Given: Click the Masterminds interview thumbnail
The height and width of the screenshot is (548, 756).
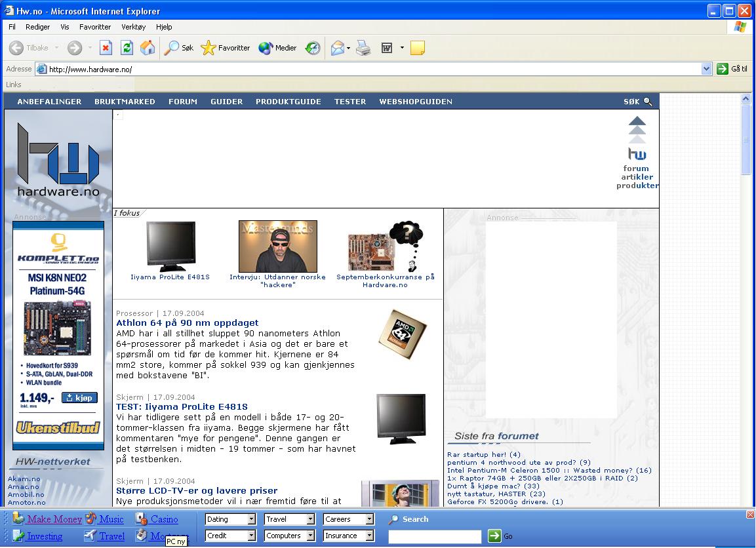Looking at the screenshot, I should [x=278, y=246].
